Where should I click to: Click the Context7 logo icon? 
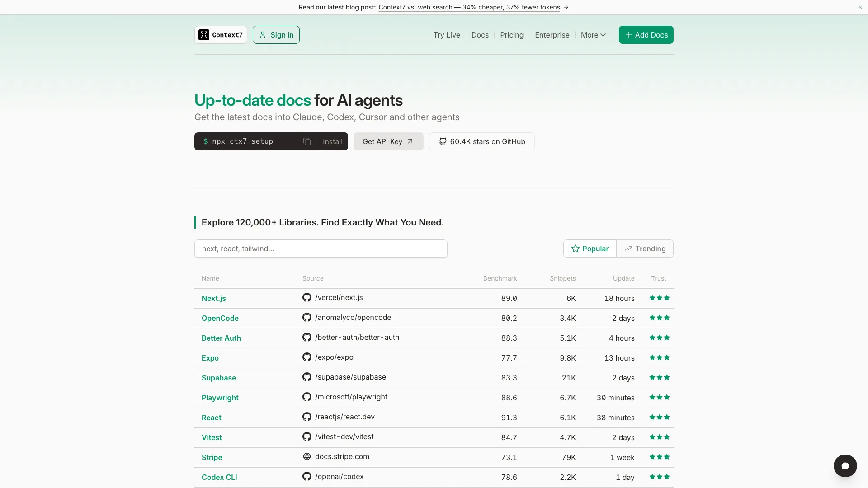[x=204, y=35]
